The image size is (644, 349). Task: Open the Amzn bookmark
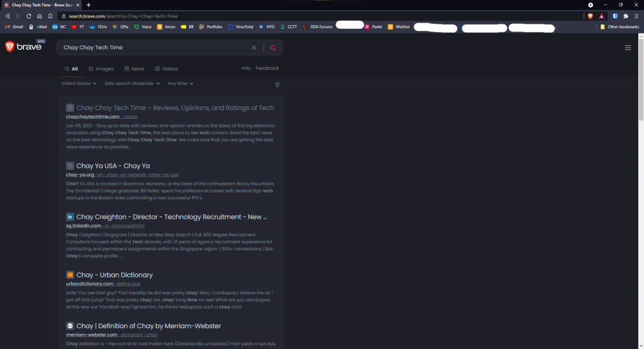point(166,26)
